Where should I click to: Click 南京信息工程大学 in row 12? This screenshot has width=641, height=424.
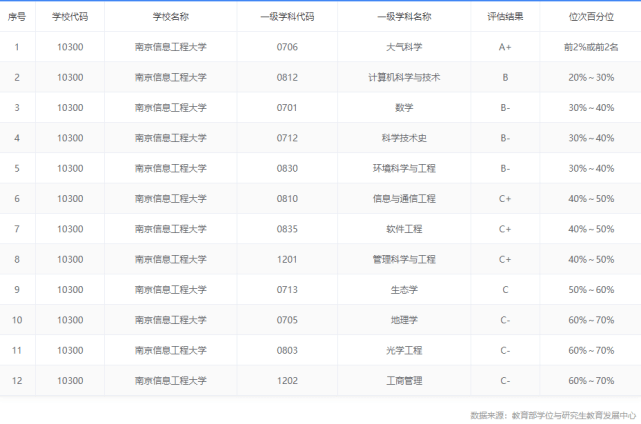click(171, 381)
